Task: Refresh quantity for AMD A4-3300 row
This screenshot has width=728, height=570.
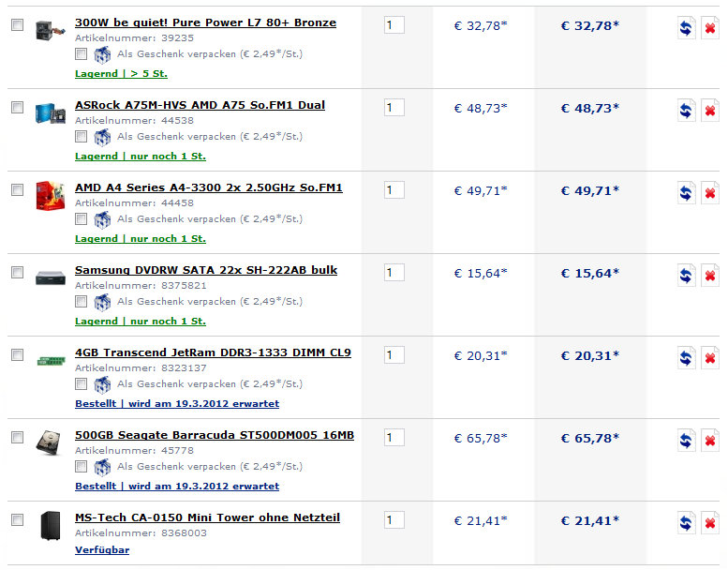Action: (686, 193)
